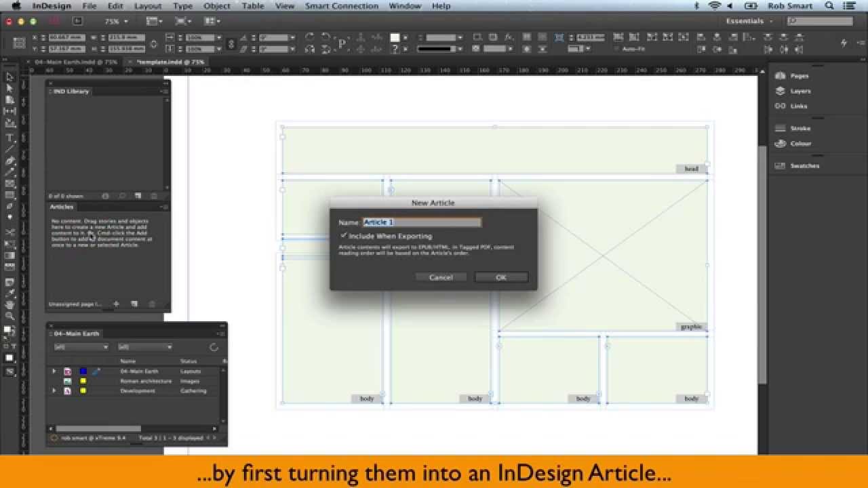Select the Rectangle tool
Image resolution: width=868 pixels, height=488 pixels.
[x=9, y=195]
